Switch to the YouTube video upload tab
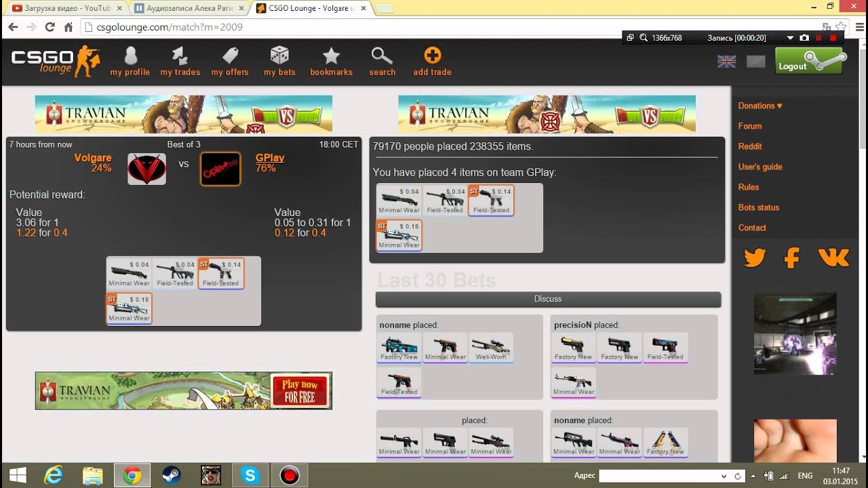 (66, 9)
